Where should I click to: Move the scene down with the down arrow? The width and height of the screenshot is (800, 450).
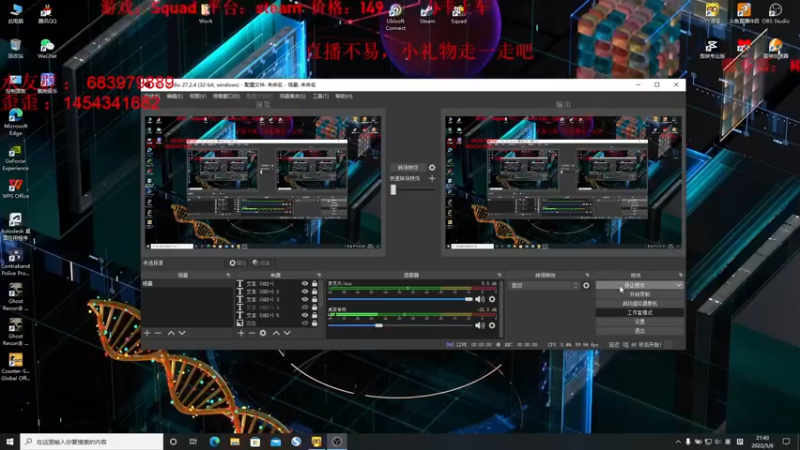click(x=182, y=333)
